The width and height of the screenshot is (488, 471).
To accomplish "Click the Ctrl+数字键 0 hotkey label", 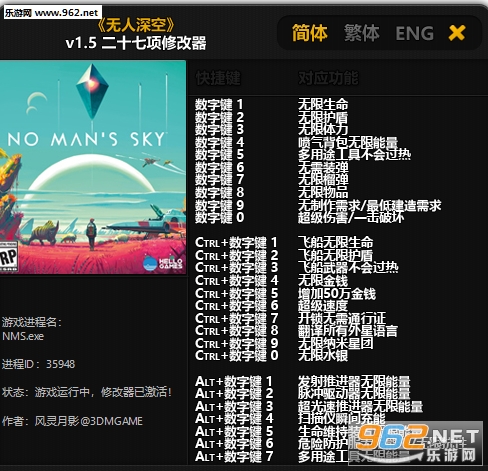I will pos(237,356).
